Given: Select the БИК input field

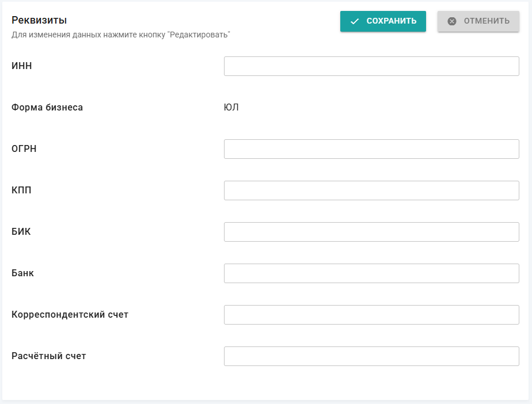Looking at the screenshot, I should pos(371,232).
